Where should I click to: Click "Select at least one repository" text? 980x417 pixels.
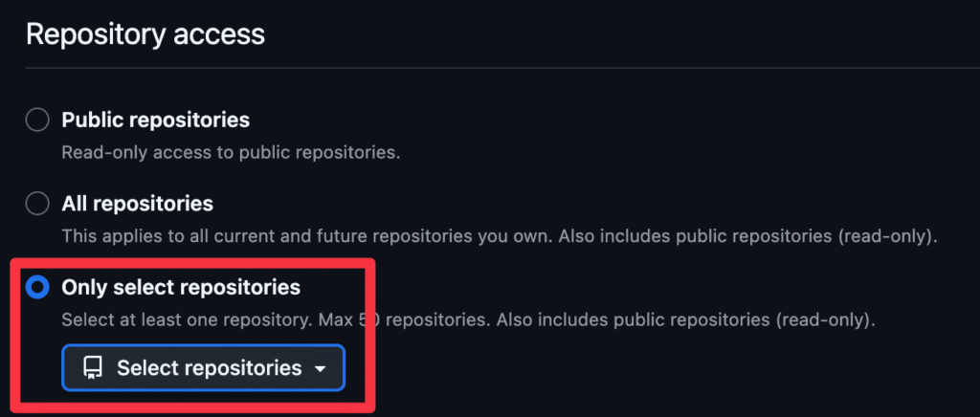[x=185, y=320]
